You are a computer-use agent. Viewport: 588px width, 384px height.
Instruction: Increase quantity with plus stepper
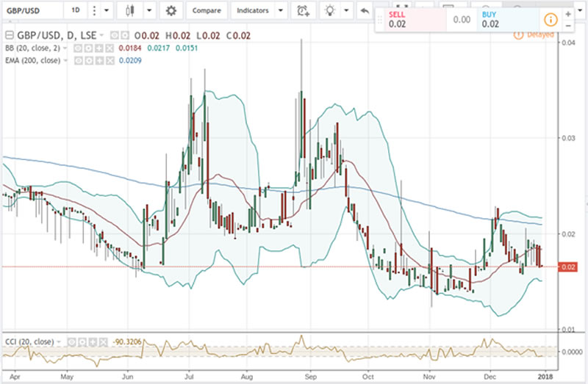point(568,14)
